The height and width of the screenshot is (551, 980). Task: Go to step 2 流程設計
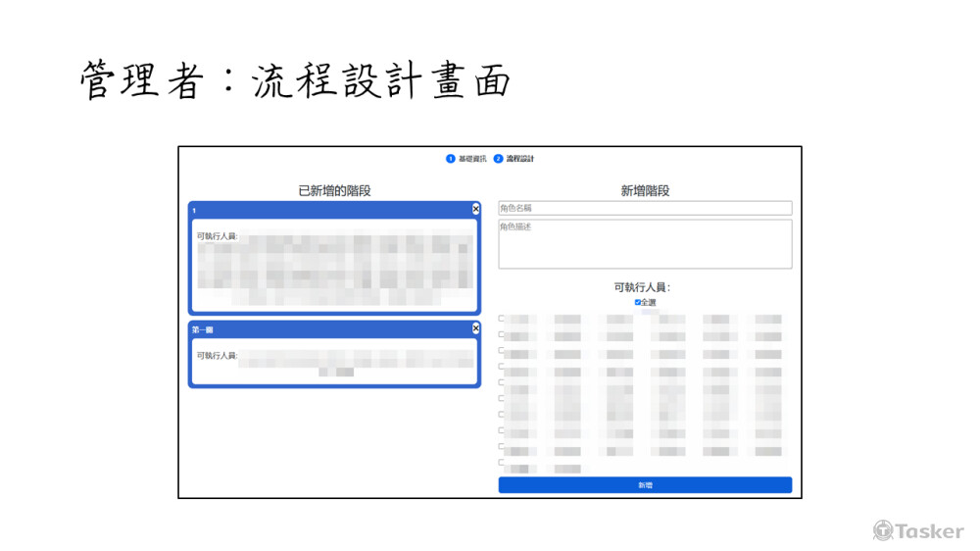[x=514, y=159]
